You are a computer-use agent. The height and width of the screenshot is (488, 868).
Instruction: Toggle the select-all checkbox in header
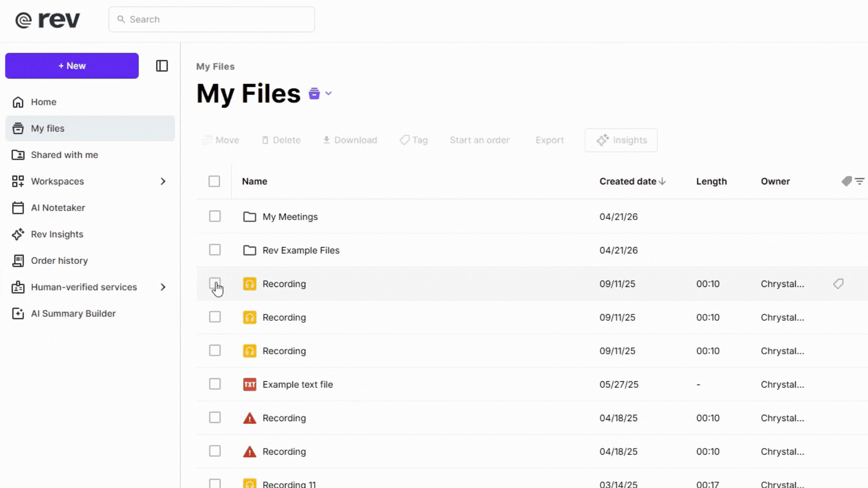point(214,181)
